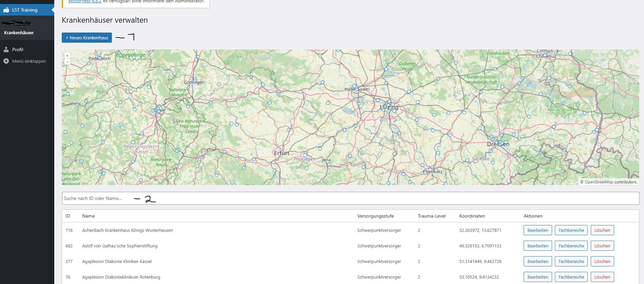This screenshot has height=284, width=644.
Task: Select the name Adolf von Galhau'sche Sophienstiftung
Action: click(x=120, y=246)
